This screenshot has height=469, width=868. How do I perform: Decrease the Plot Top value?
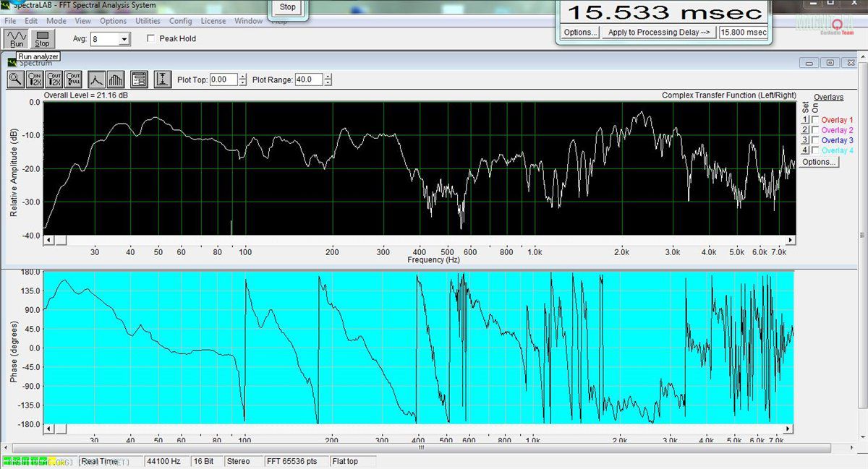[242, 82]
